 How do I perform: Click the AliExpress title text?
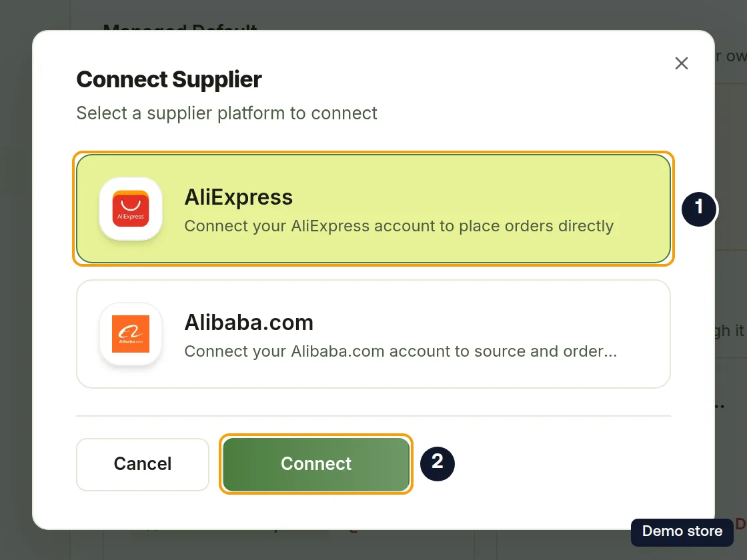[x=239, y=197]
